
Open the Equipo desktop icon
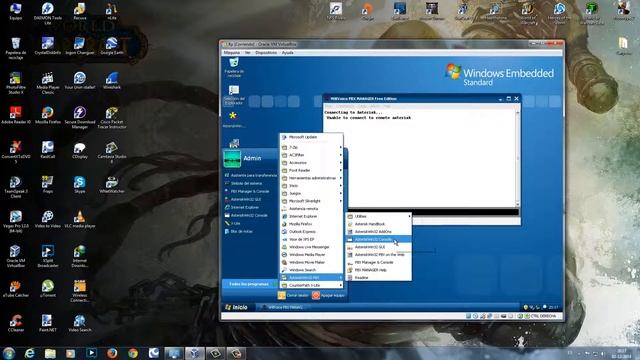tap(16, 12)
